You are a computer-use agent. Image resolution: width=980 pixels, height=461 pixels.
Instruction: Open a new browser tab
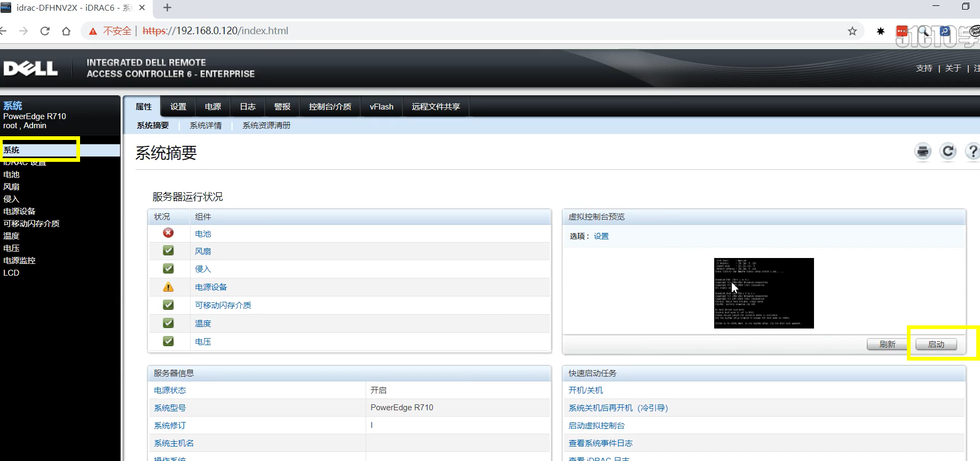click(167, 7)
